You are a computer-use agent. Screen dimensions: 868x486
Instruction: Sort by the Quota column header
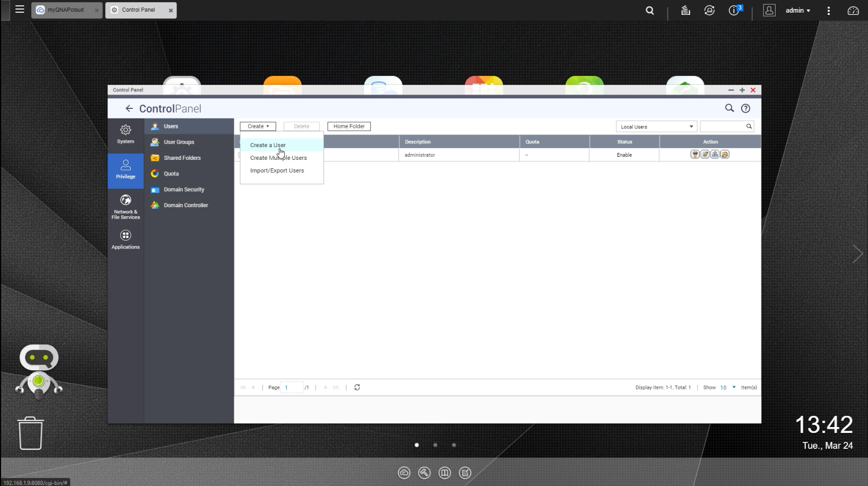pyautogui.click(x=555, y=142)
